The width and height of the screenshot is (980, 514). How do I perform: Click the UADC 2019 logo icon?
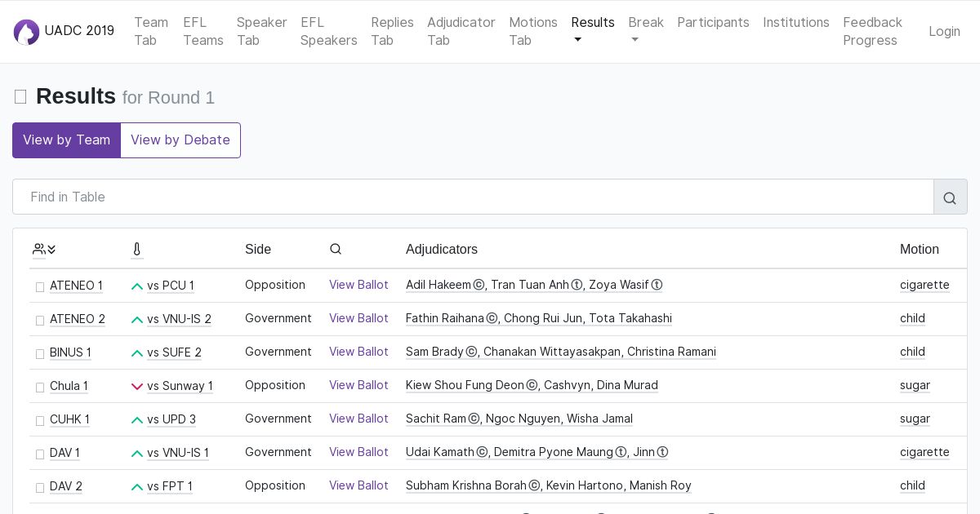click(27, 32)
